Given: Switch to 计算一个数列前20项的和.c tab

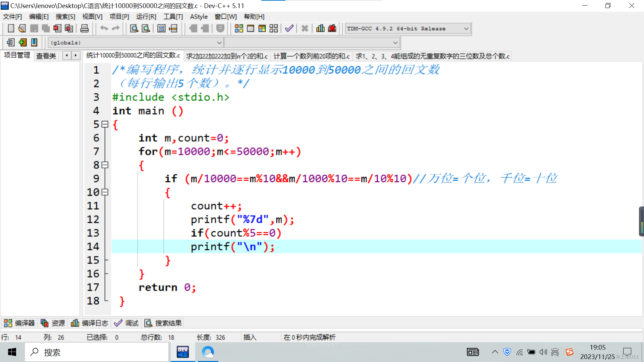Looking at the screenshot, I should pos(311,56).
